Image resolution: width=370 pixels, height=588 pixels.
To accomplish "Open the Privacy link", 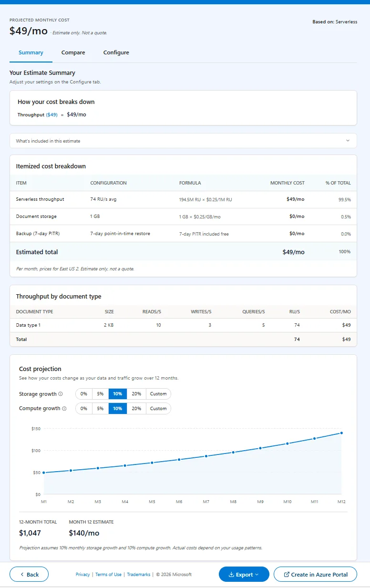I will click(x=82, y=575).
